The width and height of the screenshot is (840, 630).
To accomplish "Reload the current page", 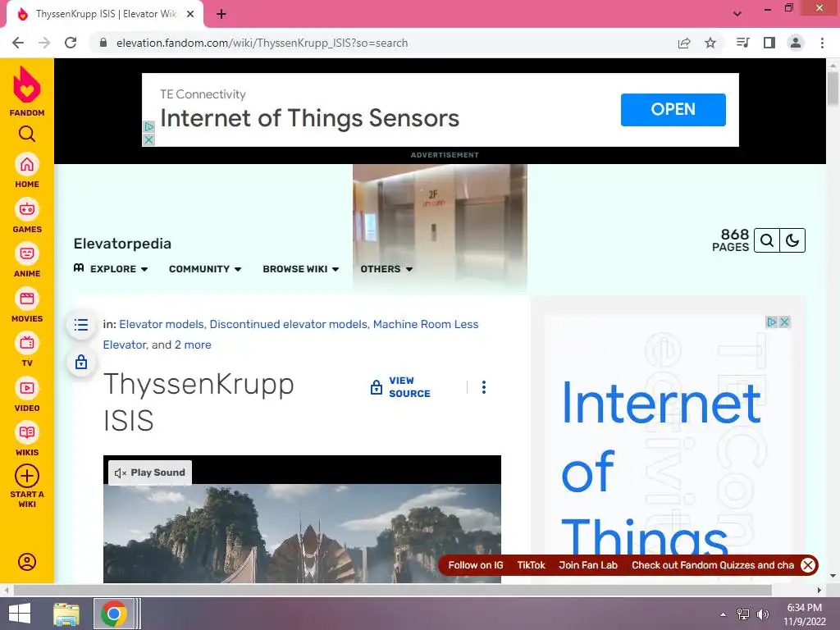I will (71, 43).
